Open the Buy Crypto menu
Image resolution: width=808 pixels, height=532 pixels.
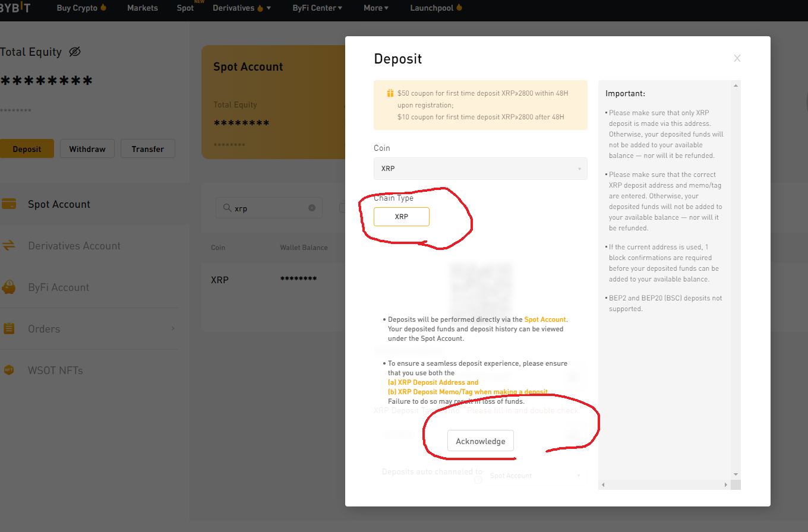(81, 8)
